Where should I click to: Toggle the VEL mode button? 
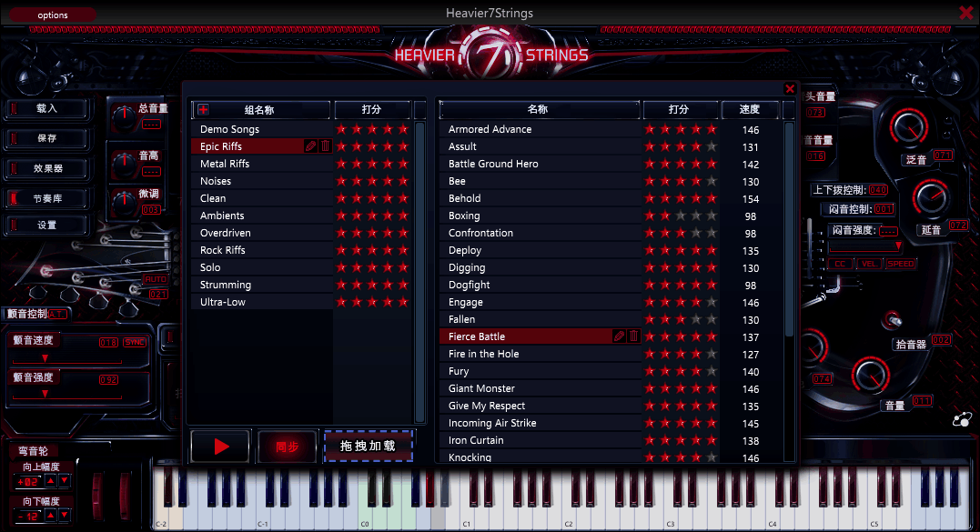point(869,264)
